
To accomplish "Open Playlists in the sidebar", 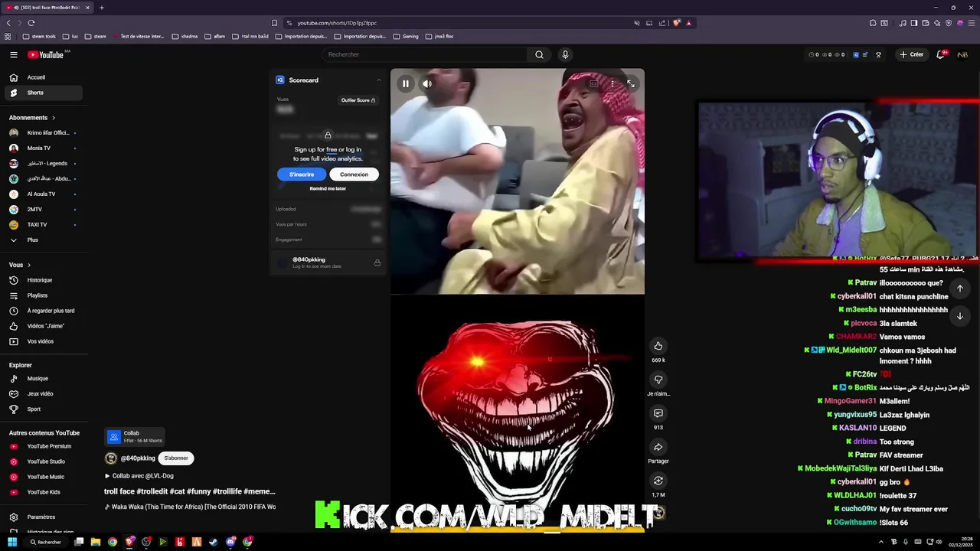I will coord(42,295).
